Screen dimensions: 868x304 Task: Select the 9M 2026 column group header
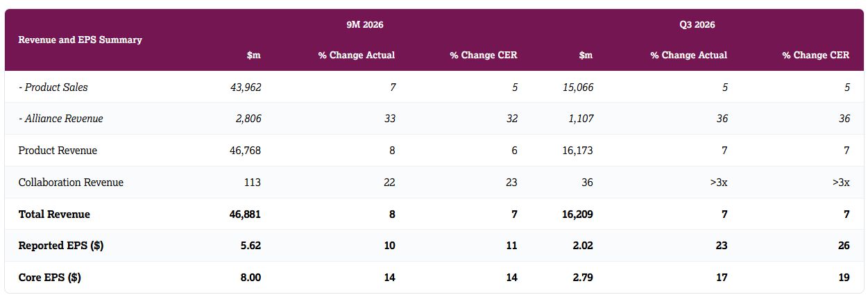click(x=365, y=24)
